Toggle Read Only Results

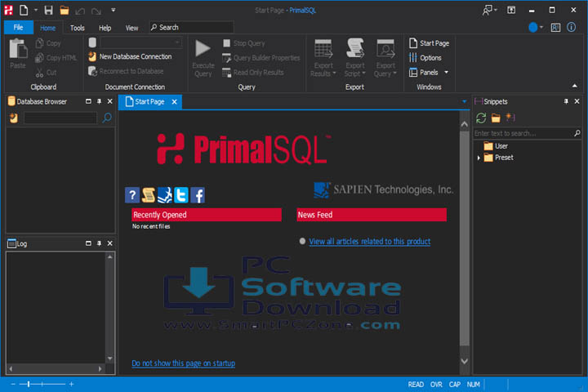(252, 73)
